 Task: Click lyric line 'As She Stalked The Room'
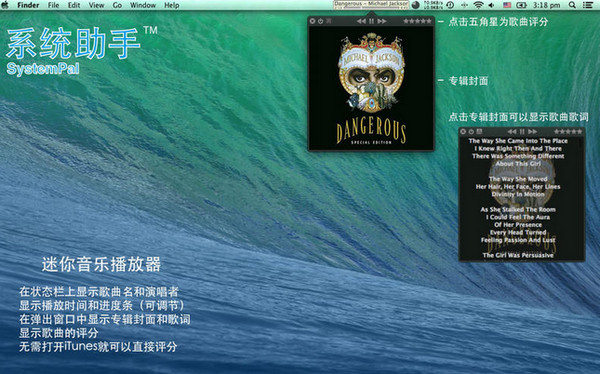[x=518, y=209]
